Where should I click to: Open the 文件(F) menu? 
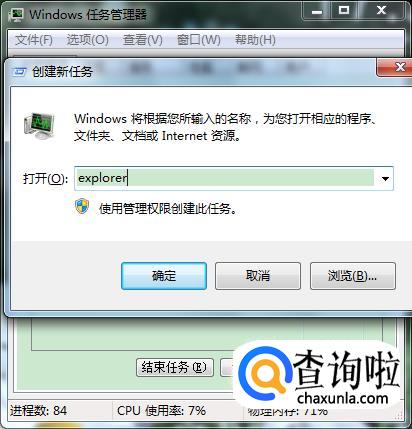pos(34,40)
